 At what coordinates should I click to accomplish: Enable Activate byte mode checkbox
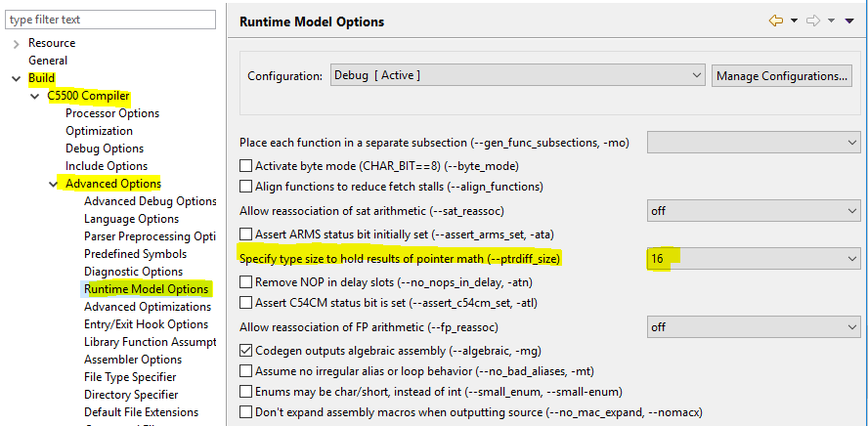pyautogui.click(x=246, y=166)
